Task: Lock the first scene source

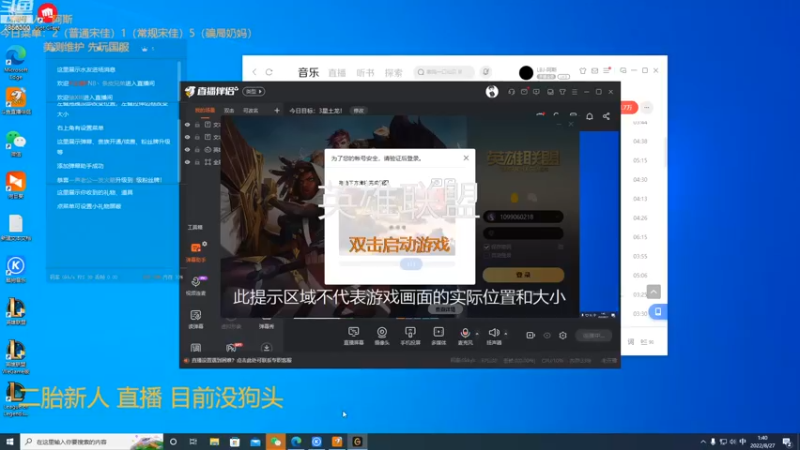Action: [197, 124]
